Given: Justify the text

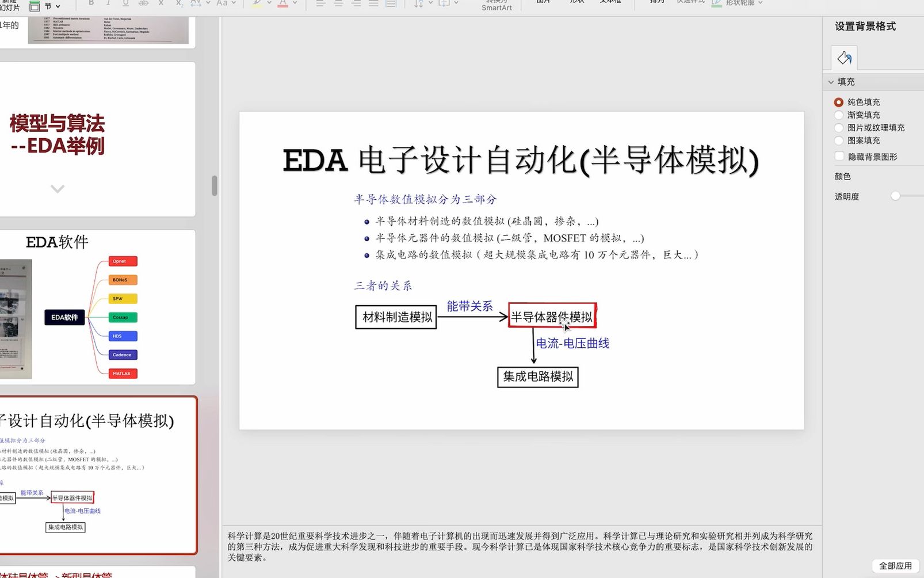Looking at the screenshot, I should 373,3.
